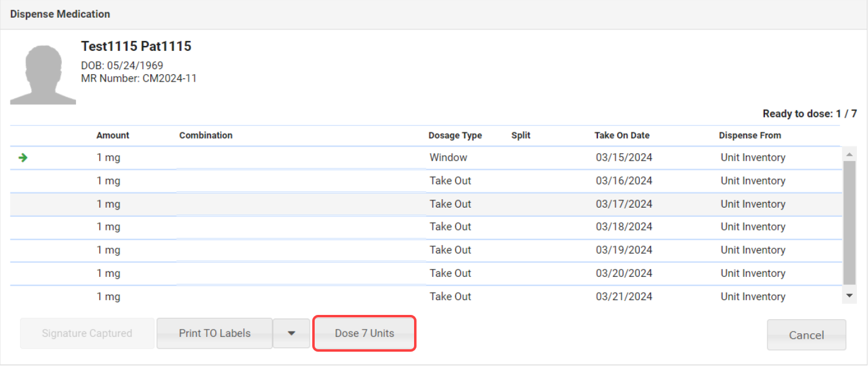Cancel the dispense medication dialog
The height and width of the screenshot is (367, 868).
[x=806, y=335]
